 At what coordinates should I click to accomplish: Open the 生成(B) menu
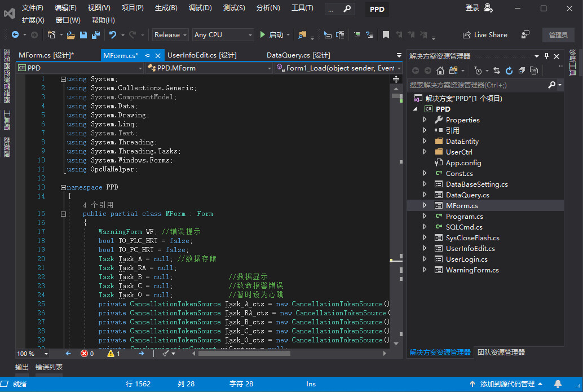click(166, 8)
